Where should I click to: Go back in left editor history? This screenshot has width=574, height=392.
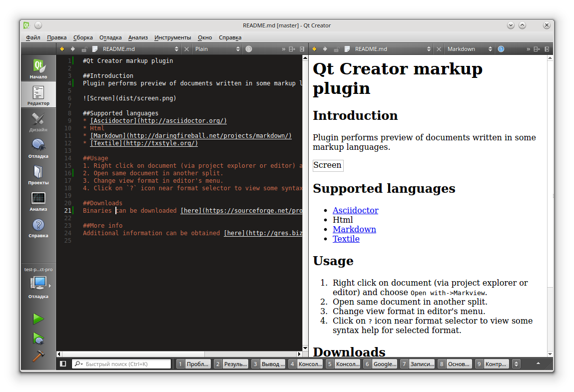click(x=62, y=49)
